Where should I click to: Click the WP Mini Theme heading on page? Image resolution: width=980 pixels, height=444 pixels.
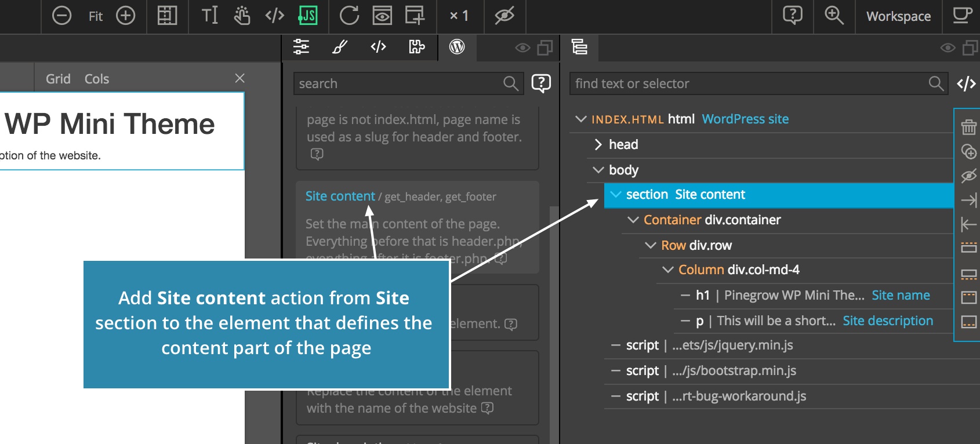pyautogui.click(x=110, y=124)
